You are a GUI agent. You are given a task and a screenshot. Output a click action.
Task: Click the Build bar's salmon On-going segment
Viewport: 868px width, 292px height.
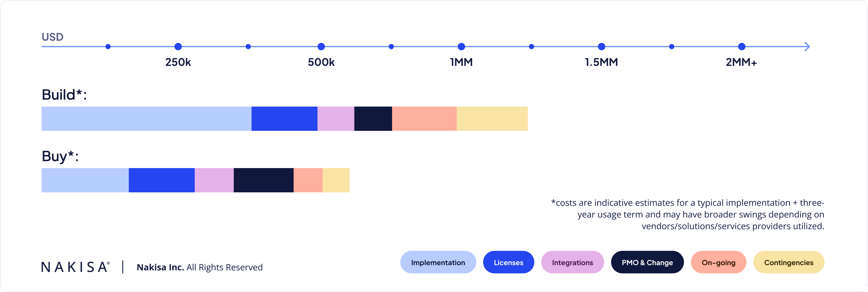[424, 119]
